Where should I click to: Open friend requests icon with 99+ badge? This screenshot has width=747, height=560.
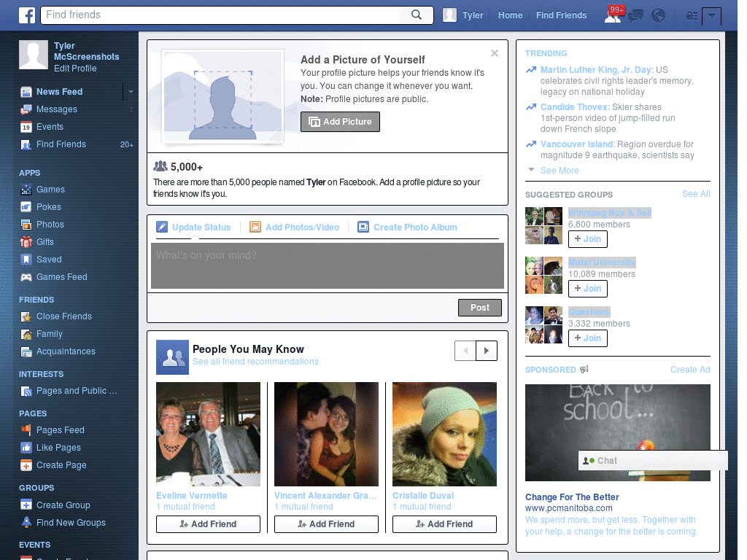(614, 15)
